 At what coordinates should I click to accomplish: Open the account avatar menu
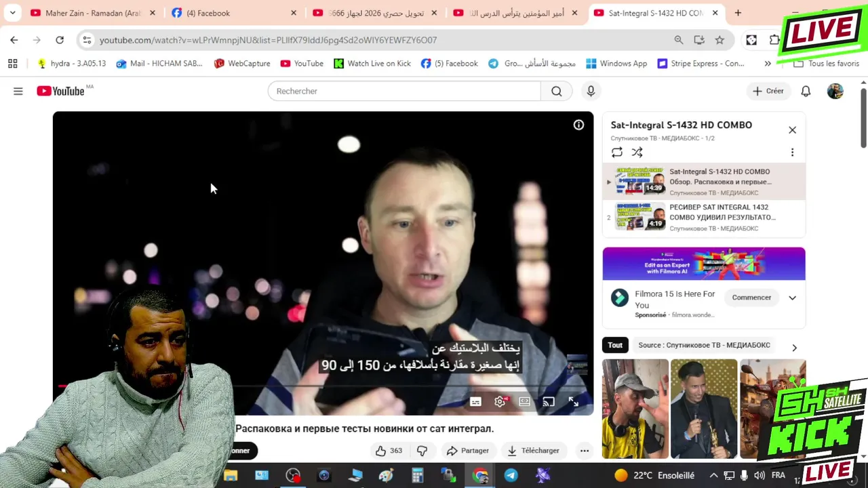[x=835, y=91]
